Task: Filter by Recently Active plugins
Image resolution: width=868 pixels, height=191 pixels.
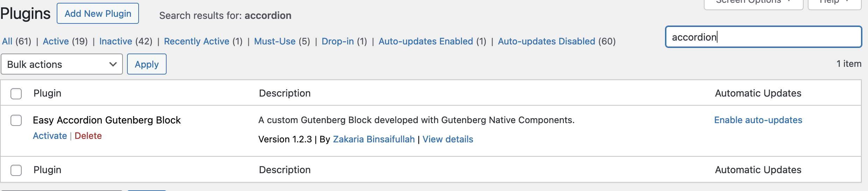Action: pos(196,41)
